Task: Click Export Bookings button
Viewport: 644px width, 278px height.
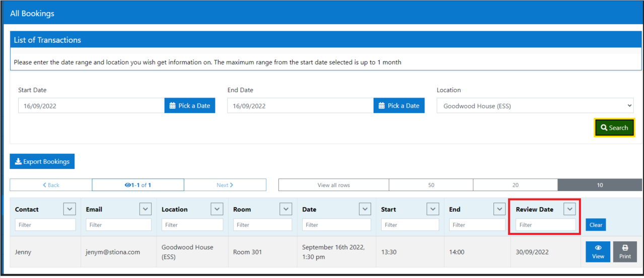Action: pos(42,161)
